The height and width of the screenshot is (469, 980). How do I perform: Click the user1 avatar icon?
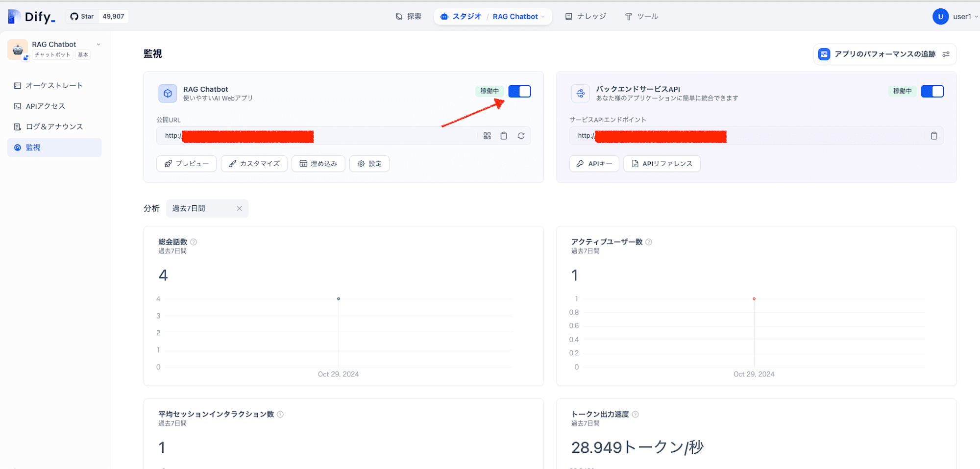940,17
